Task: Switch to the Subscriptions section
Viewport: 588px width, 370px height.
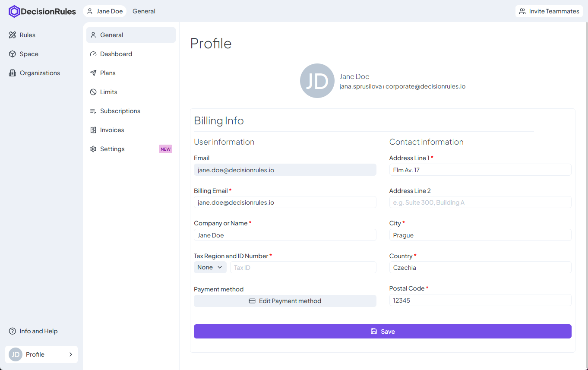Action: point(120,111)
